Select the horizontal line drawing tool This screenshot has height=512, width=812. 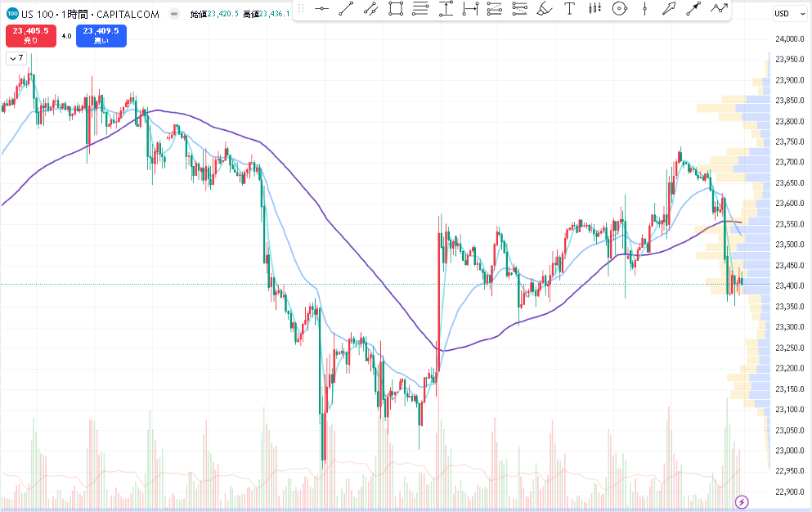(x=321, y=9)
